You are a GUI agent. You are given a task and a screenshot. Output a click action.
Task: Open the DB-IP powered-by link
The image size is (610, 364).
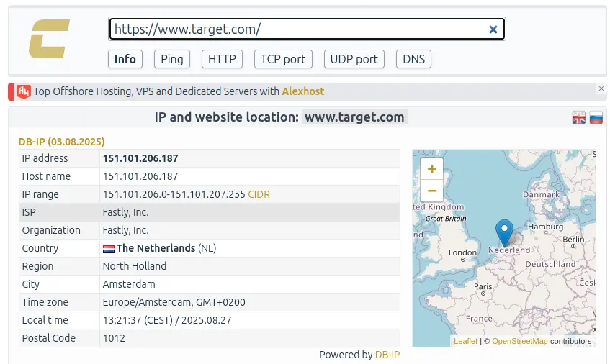pos(387,355)
